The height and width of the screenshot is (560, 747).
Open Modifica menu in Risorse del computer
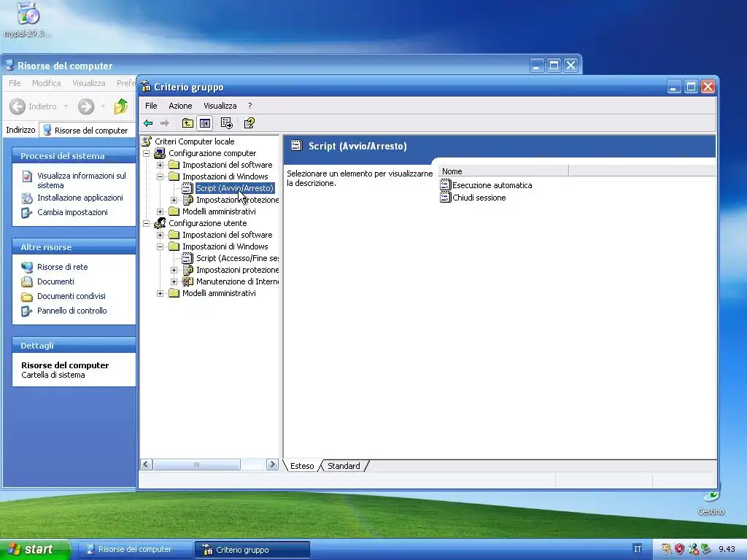(x=46, y=83)
